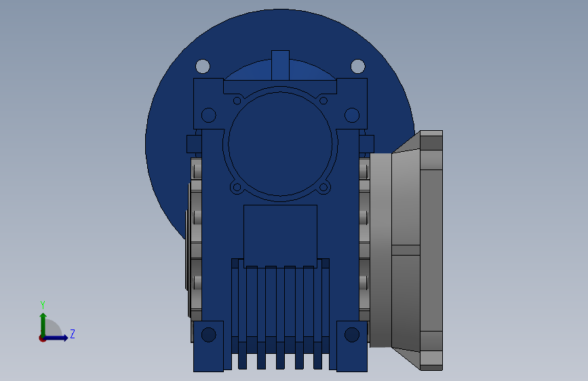Click the green Y axis arrow of the triad

click(x=43, y=324)
